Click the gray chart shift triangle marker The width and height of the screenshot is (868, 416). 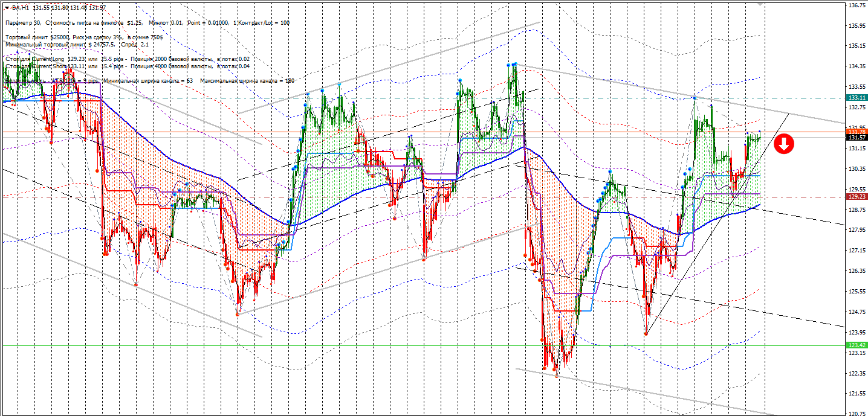coord(760,2)
